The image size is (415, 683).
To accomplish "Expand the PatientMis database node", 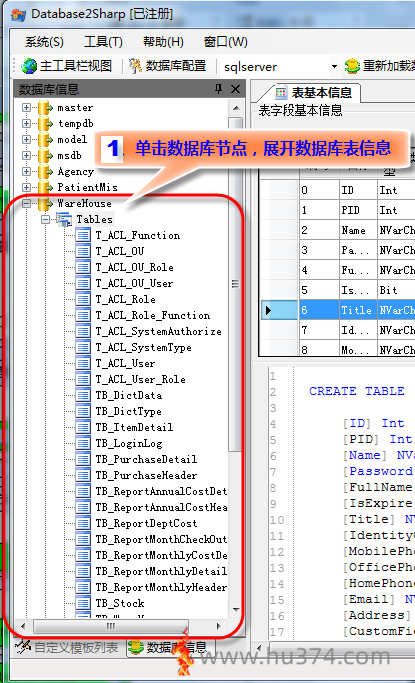I will 27,187.
